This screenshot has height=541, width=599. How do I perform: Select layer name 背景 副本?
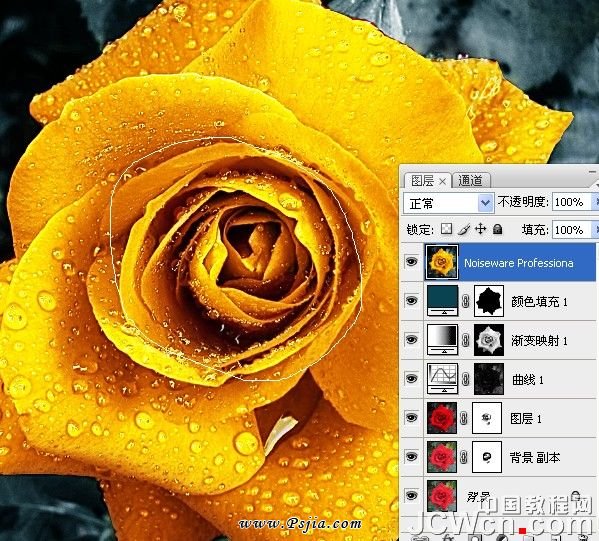point(534,457)
